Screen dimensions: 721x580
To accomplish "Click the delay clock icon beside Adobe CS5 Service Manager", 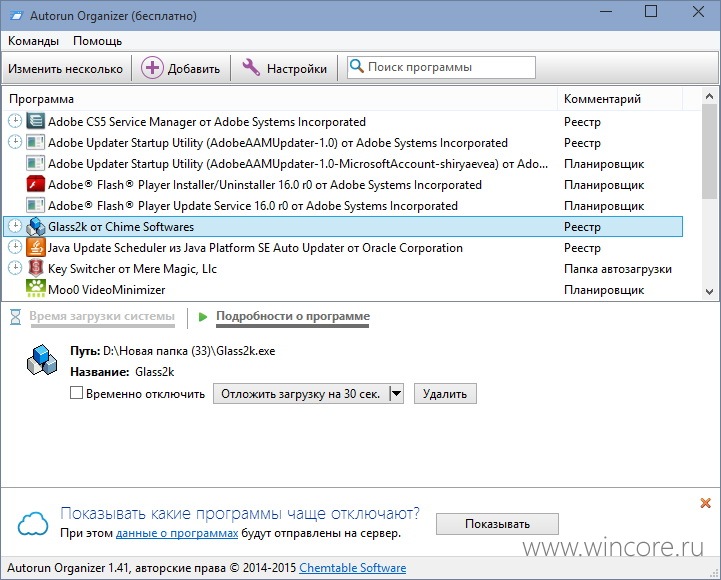I will tap(15, 121).
